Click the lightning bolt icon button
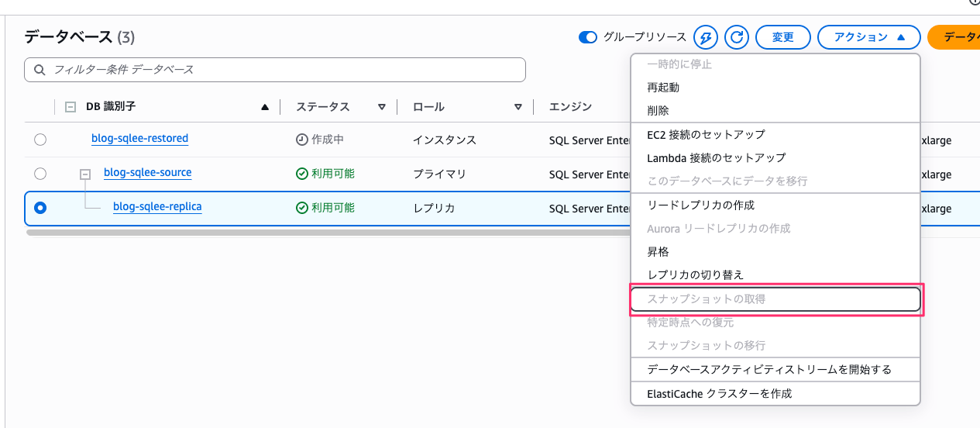 click(705, 37)
